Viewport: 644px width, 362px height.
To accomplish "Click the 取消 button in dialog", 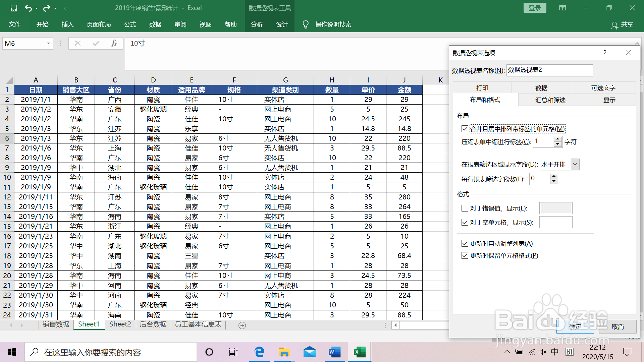I will point(618,326).
